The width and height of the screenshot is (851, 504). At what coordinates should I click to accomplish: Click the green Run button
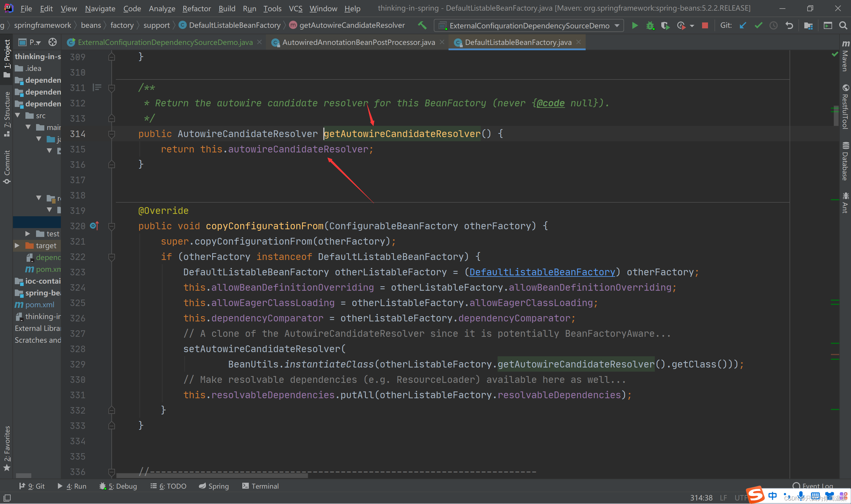tap(634, 25)
